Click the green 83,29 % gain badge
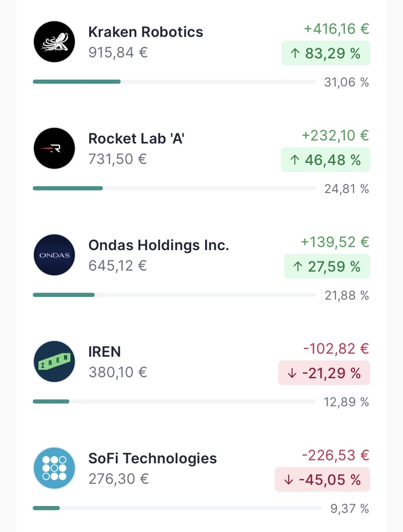Viewport: 403px width, 532px height. click(325, 54)
